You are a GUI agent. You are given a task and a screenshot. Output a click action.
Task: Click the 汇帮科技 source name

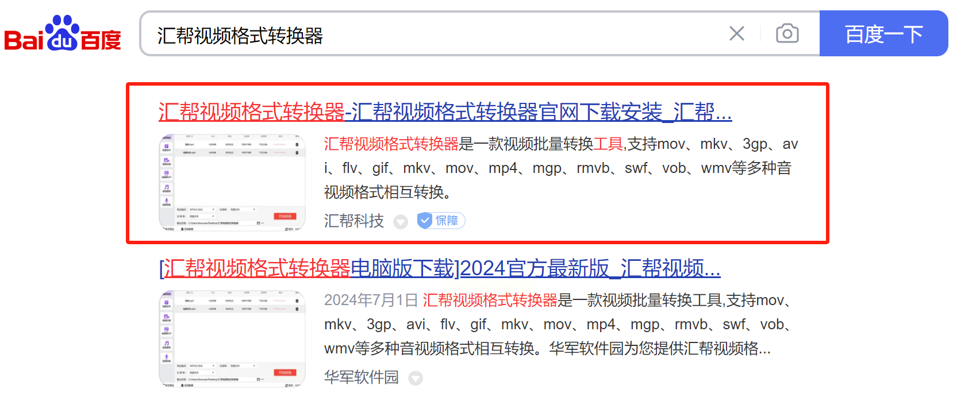point(353,221)
